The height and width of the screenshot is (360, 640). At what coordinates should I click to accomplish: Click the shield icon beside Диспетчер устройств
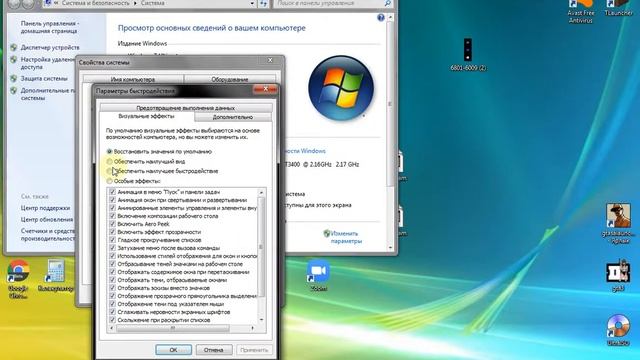pos(13,47)
